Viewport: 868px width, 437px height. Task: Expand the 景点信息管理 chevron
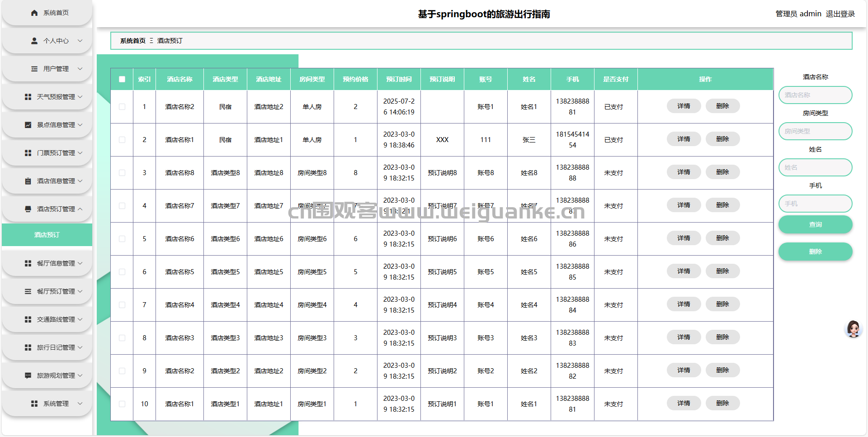tap(80, 125)
